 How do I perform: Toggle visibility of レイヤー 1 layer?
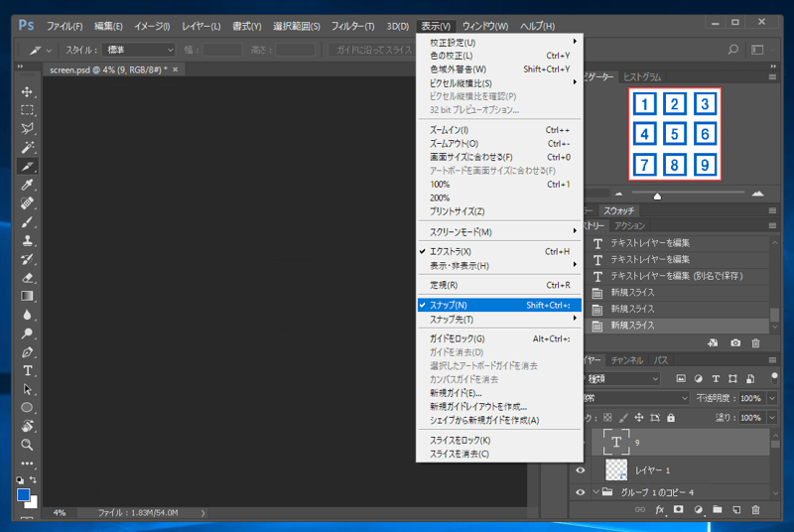pyautogui.click(x=583, y=469)
